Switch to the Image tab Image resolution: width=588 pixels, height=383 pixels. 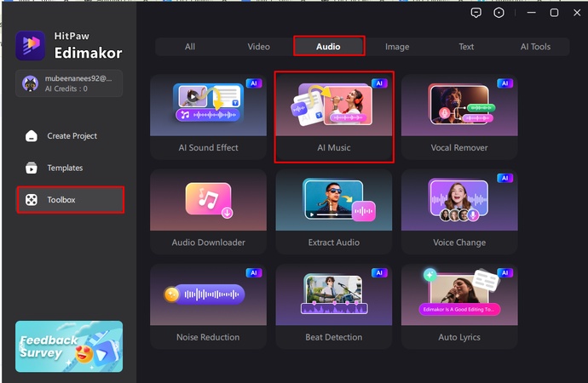[x=396, y=47]
